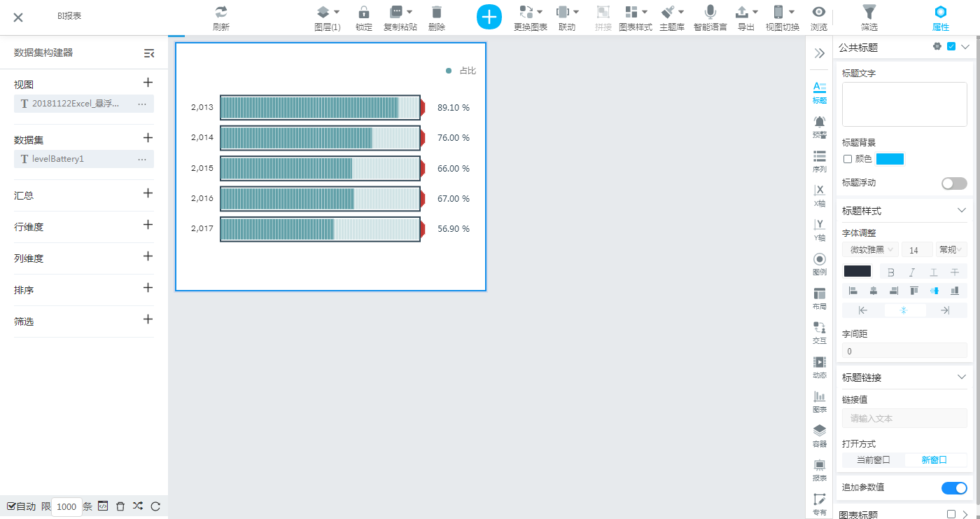Disable the 追加参数值 switch
The image size is (980, 519).
pyautogui.click(x=954, y=488)
